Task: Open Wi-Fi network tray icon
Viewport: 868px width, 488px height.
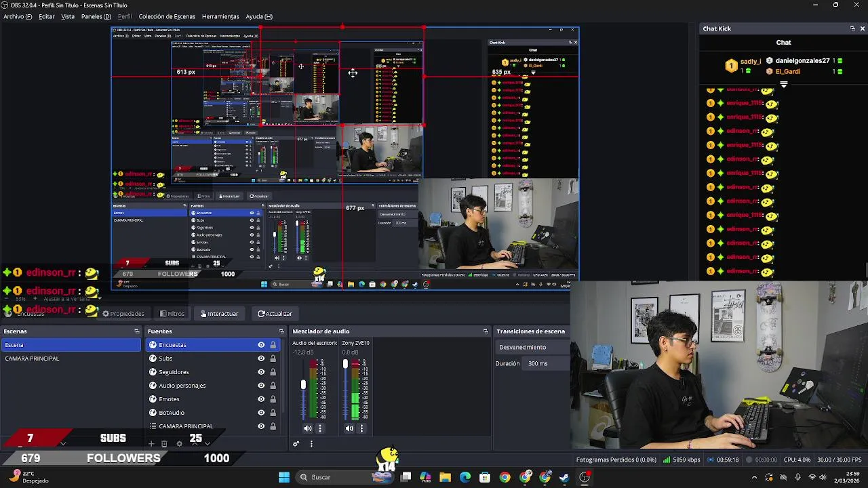Action: pos(812,477)
